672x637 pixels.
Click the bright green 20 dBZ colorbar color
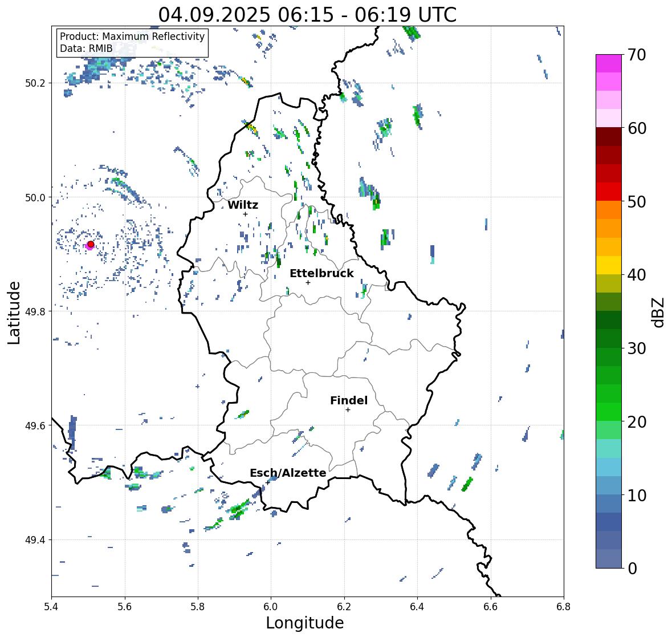[609, 412]
